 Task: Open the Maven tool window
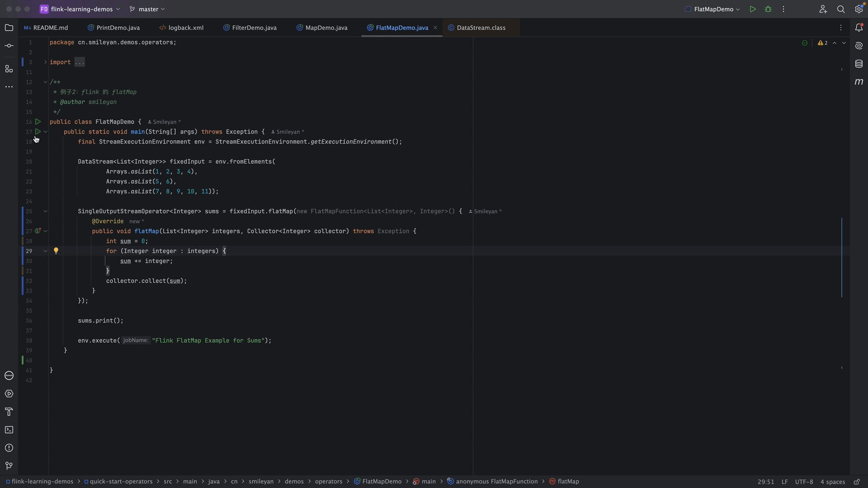(859, 82)
